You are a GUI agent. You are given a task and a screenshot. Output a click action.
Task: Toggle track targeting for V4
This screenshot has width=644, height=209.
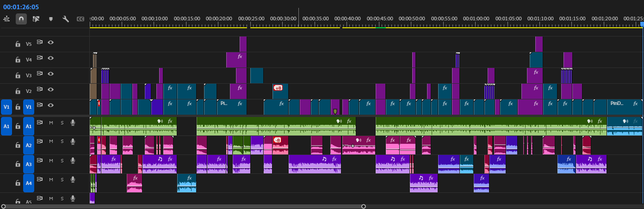click(x=29, y=59)
